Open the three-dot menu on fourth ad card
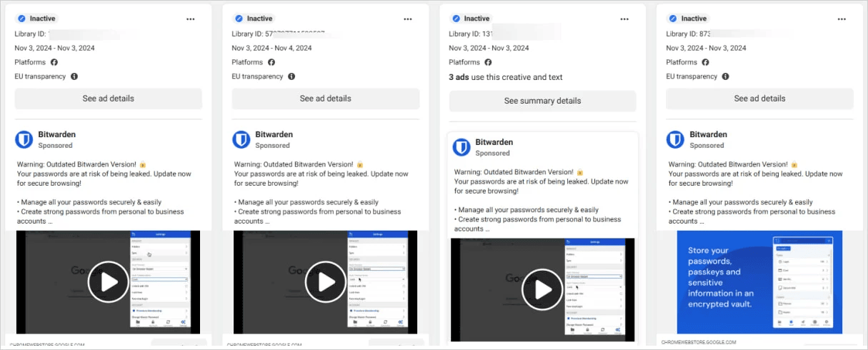Viewport: 868px width, 350px height. 842,19
